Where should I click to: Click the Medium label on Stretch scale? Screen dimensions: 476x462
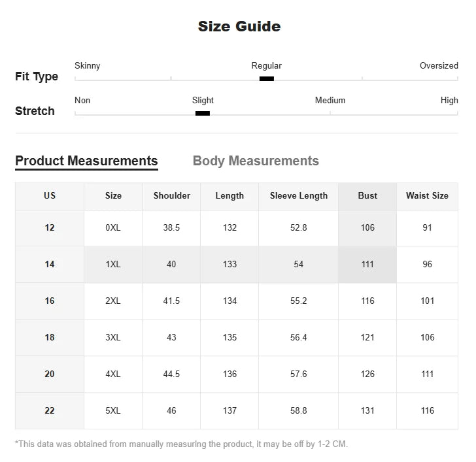[330, 100]
